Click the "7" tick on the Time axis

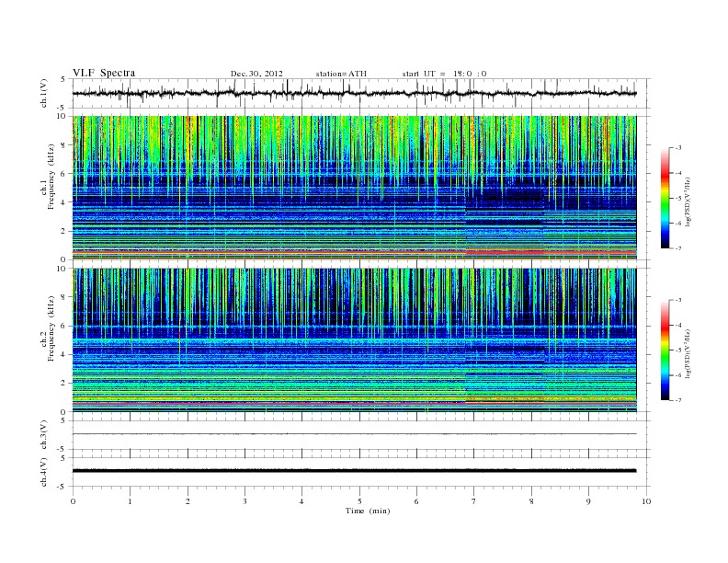pos(474,501)
